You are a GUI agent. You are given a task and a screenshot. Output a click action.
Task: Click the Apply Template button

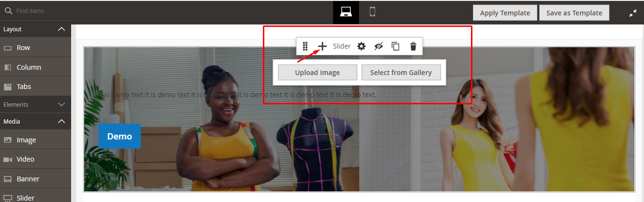[x=505, y=13]
